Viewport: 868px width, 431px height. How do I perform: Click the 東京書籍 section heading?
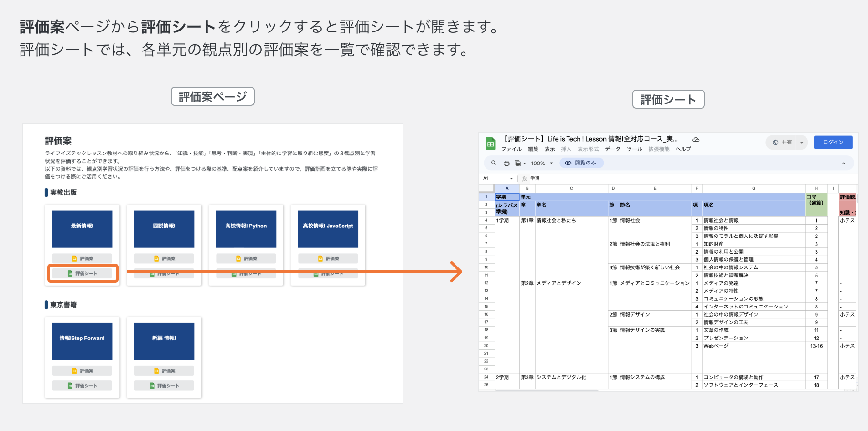[x=63, y=305]
